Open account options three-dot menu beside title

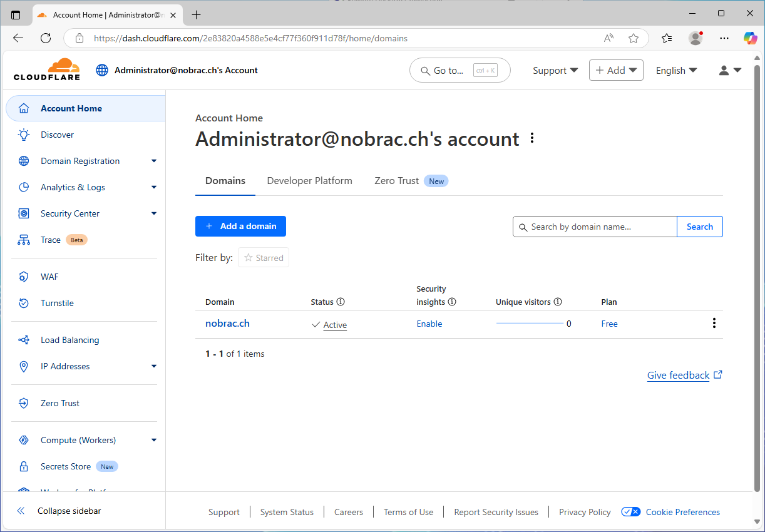(x=532, y=138)
